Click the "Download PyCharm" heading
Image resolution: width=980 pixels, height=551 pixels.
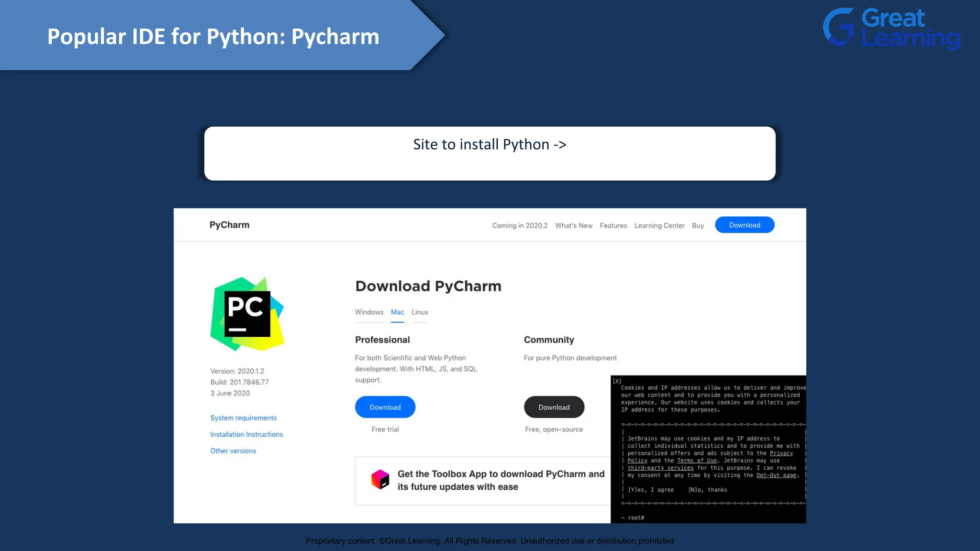click(x=428, y=286)
